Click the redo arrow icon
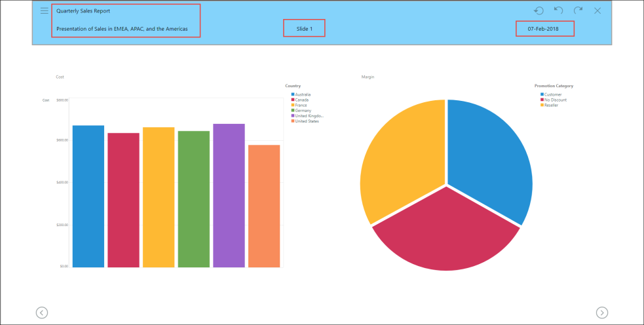This screenshot has height=325, width=644. (x=578, y=11)
